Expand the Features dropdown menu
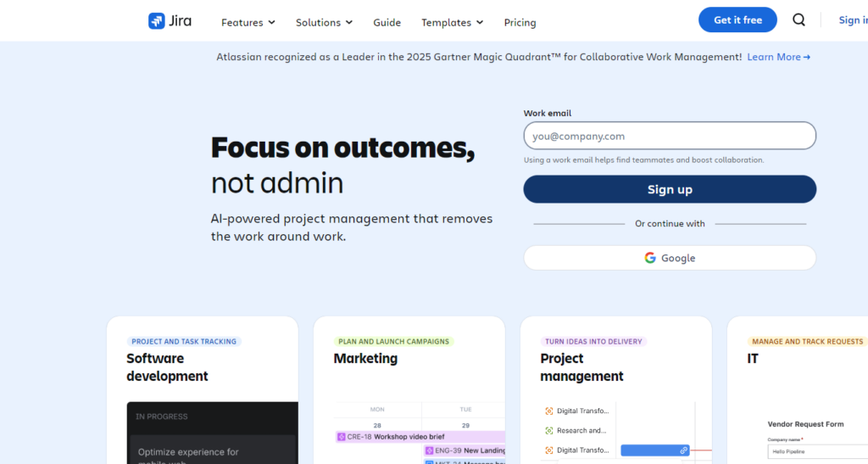868x464 pixels. [x=248, y=22]
